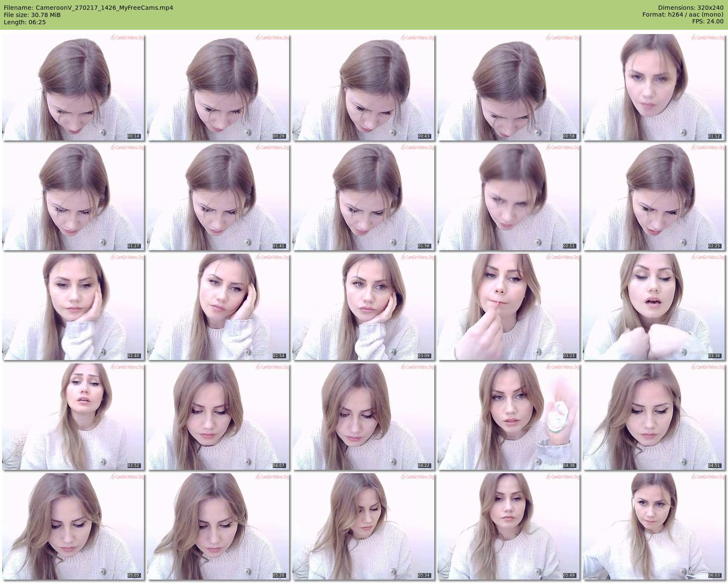
Task: Click the 04:51 timestamp label
Action: click(x=714, y=466)
